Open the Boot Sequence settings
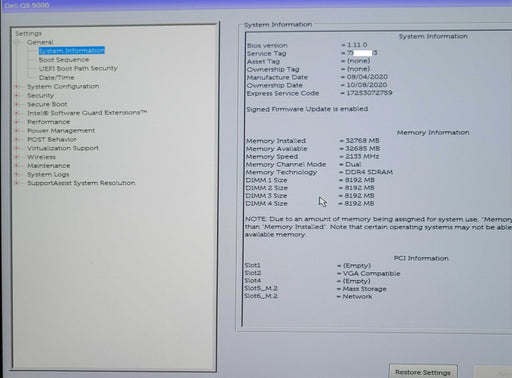Image resolution: width=512 pixels, height=378 pixels. click(x=64, y=60)
